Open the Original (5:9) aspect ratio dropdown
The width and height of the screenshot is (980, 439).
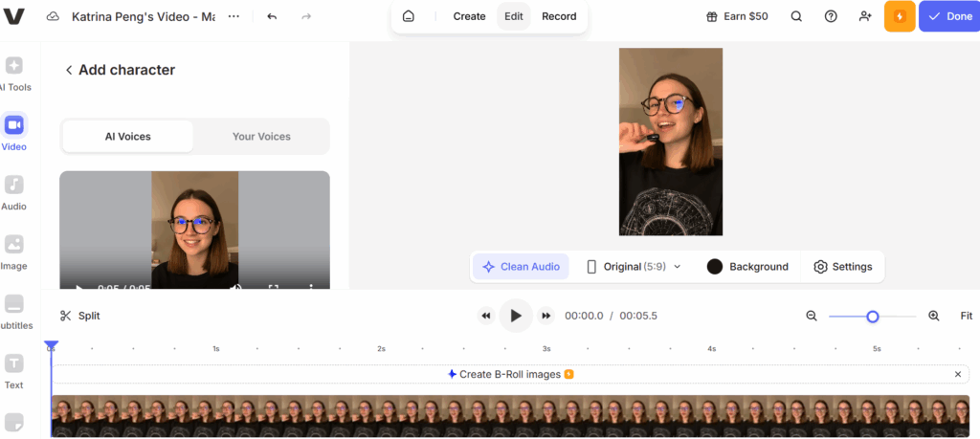[x=635, y=267]
